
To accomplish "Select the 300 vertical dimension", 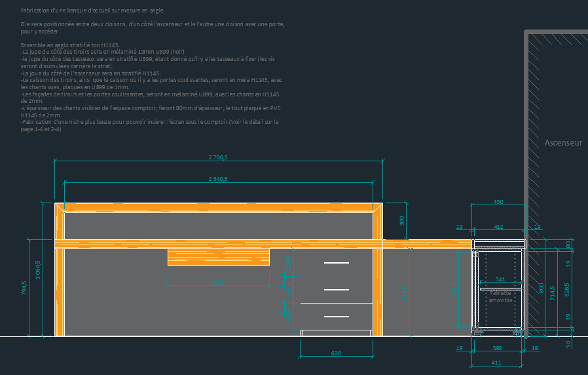I will pos(402,221).
